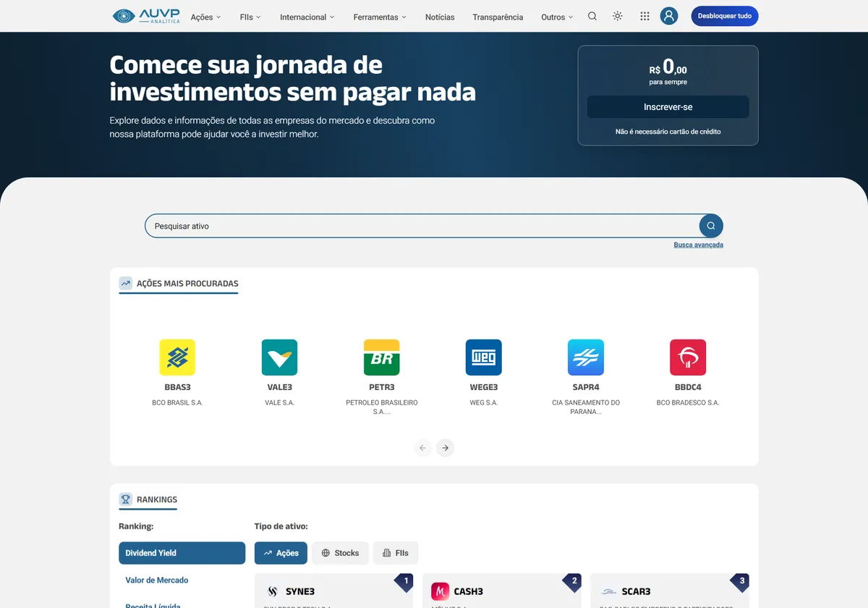Image resolution: width=868 pixels, height=608 pixels.
Task: Click the Pesquisar ativo search field
Action: [x=422, y=226]
